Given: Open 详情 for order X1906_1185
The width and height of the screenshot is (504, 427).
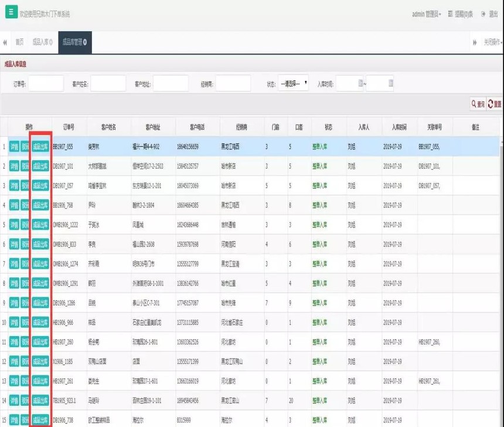Looking at the screenshot, I should click(14, 361).
